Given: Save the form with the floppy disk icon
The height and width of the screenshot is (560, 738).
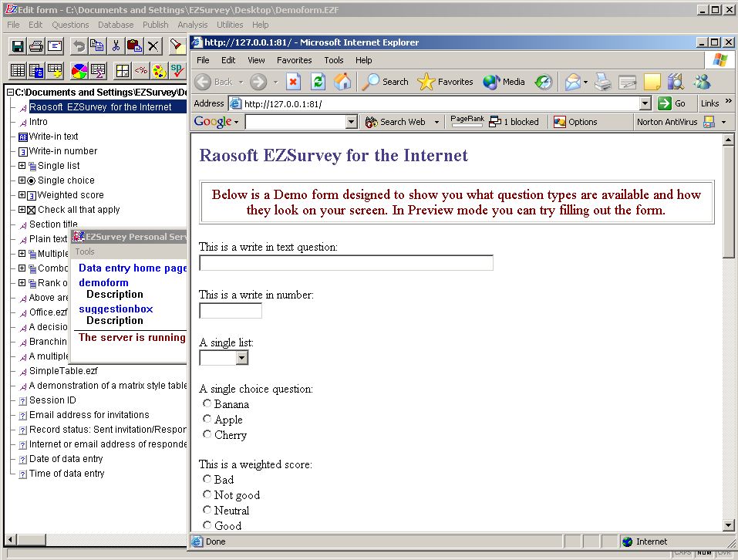Looking at the screenshot, I should pyautogui.click(x=18, y=46).
